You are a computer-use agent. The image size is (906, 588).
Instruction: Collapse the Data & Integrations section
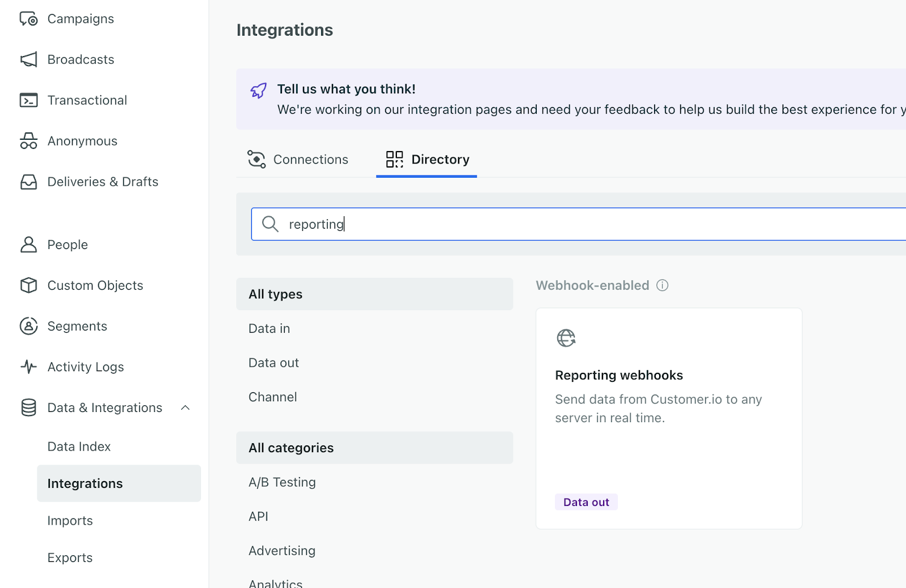[x=186, y=407]
